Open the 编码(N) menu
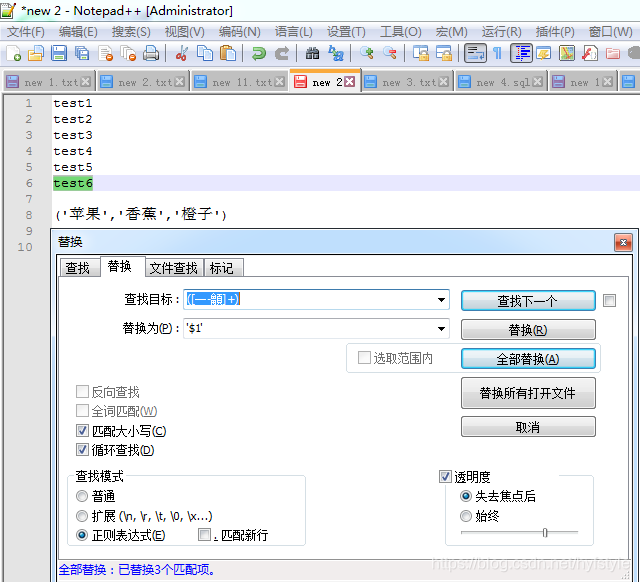This screenshot has width=640, height=582. (x=239, y=32)
